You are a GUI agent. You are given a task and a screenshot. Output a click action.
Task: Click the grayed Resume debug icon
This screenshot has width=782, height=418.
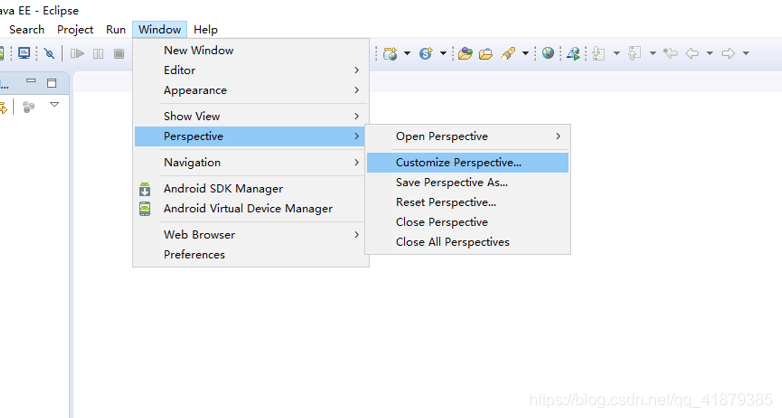coord(77,53)
